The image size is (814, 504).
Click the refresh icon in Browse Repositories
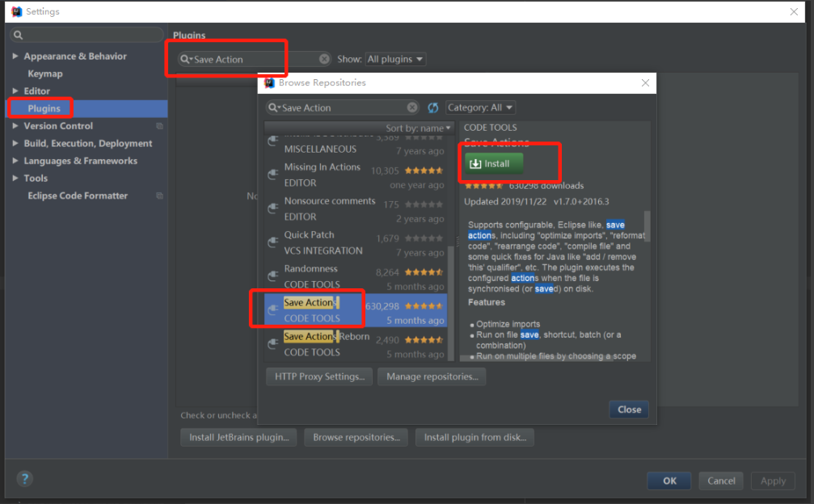pos(433,107)
